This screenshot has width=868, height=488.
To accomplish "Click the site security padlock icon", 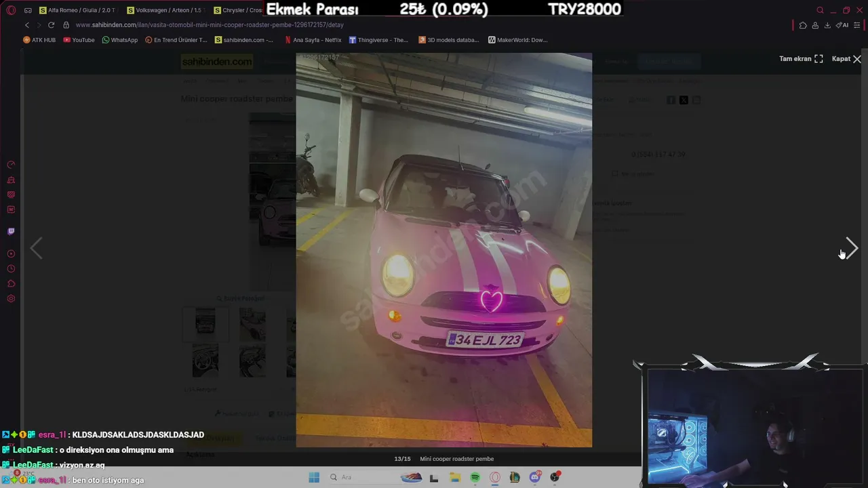I will pos(66,25).
